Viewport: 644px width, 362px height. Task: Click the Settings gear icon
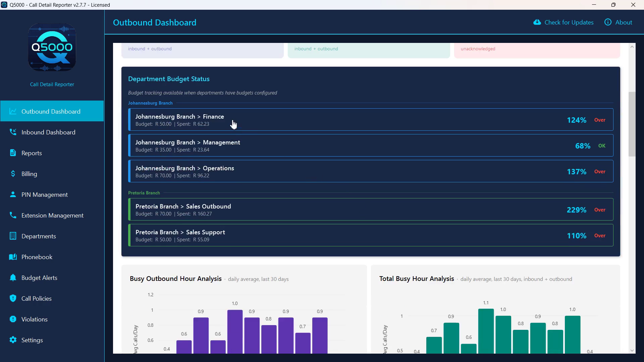(13, 340)
